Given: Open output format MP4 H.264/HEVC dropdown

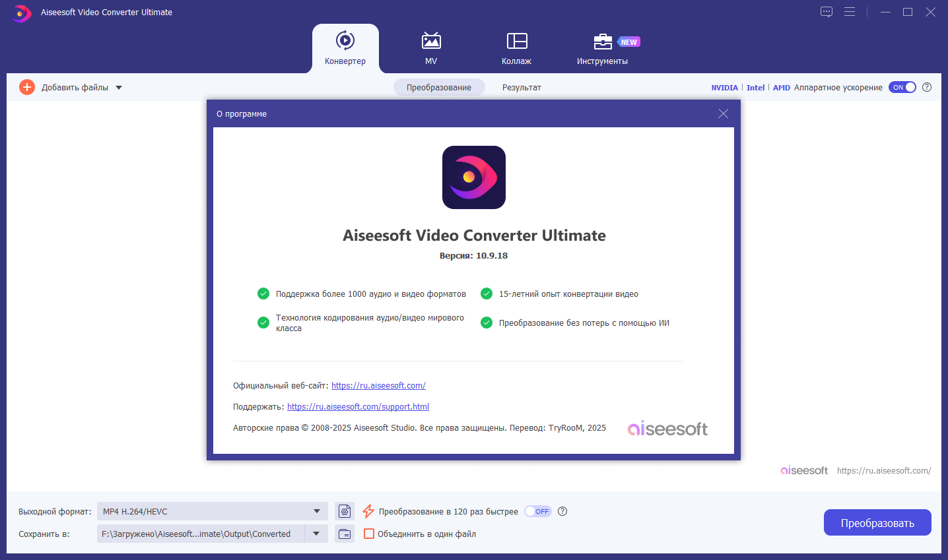Looking at the screenshot, I should pos(213,511).
